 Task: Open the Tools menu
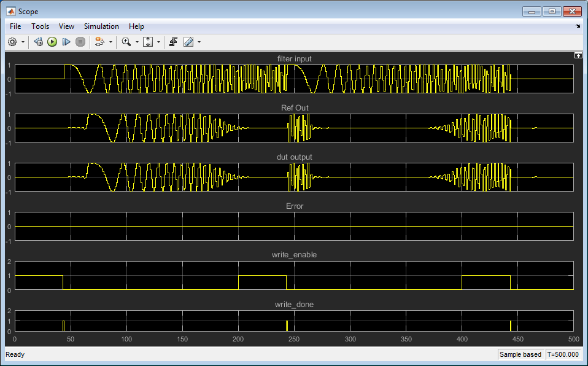tap(41, 26)
